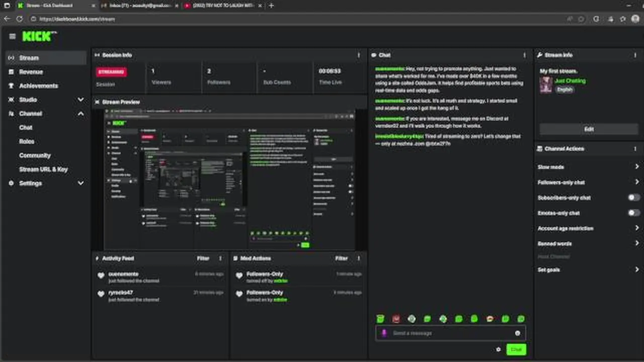
Task: Focus the Send a message input
Action: [450, 333]
